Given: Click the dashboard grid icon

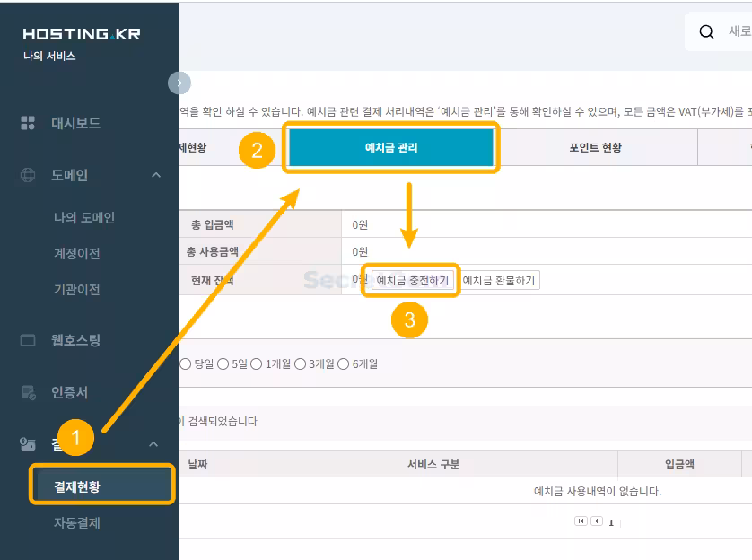Looking at the screenshot, I should pyautogui.click(x=28, y=123).
